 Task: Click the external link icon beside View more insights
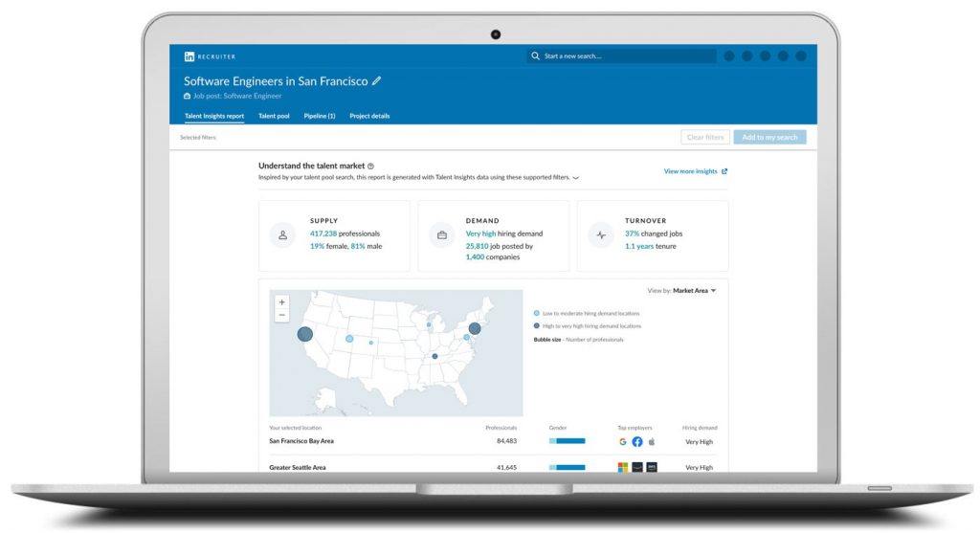point(724,171)
